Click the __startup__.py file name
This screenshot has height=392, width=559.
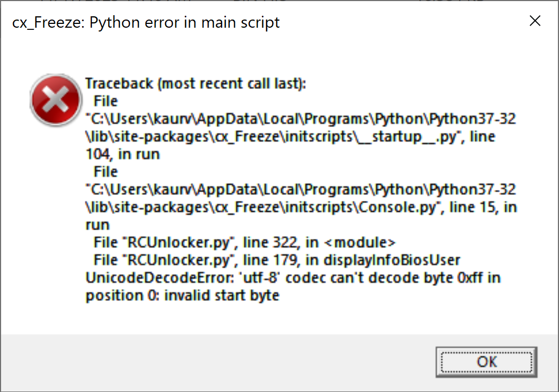412,136
